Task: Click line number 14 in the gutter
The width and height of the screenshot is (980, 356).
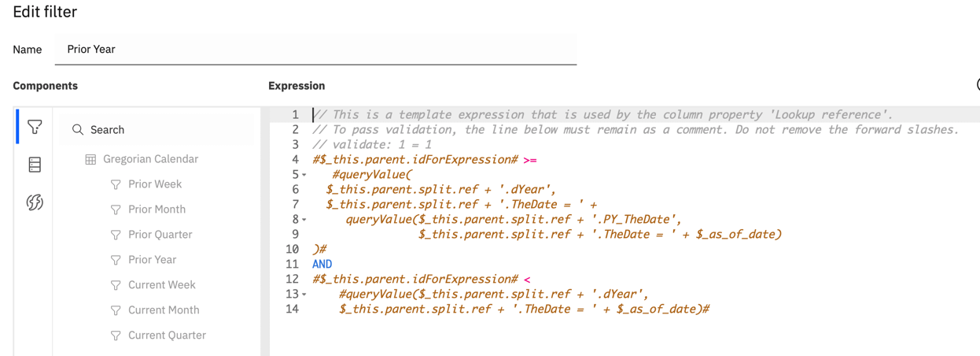Action: tap(292, 310)
